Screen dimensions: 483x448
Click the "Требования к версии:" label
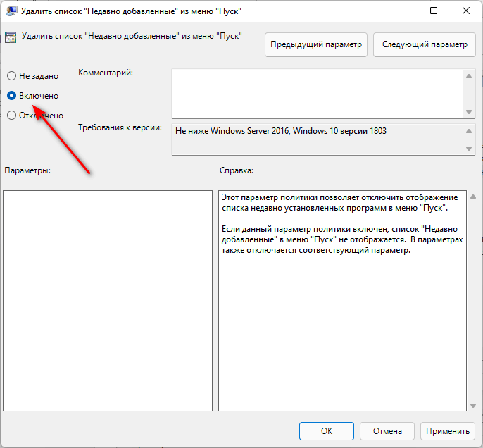tap(120, 127)
